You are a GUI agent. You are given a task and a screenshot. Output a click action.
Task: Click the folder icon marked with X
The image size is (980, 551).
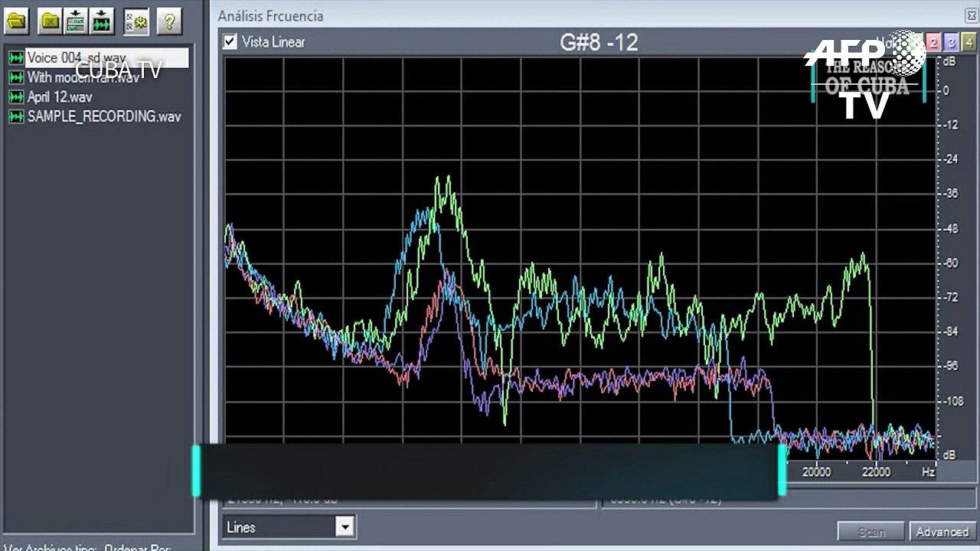coord(50,22)
